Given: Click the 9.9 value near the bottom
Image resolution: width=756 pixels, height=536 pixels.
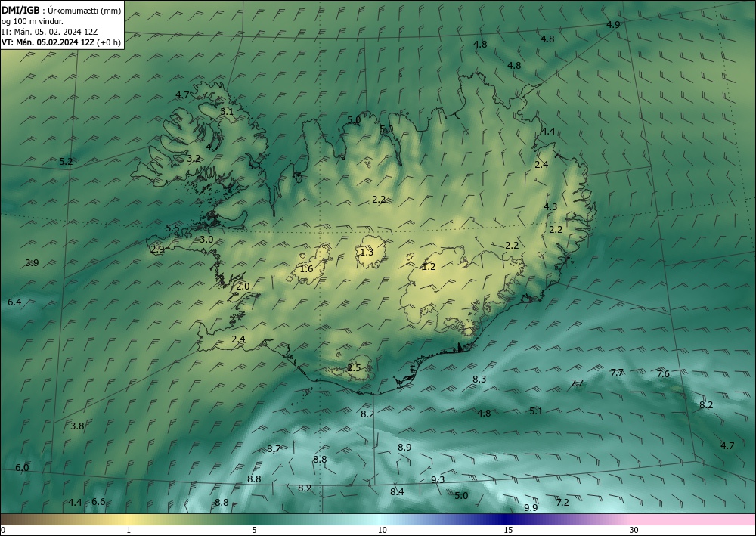Looking at the screenshot, I should pos(531,508).
